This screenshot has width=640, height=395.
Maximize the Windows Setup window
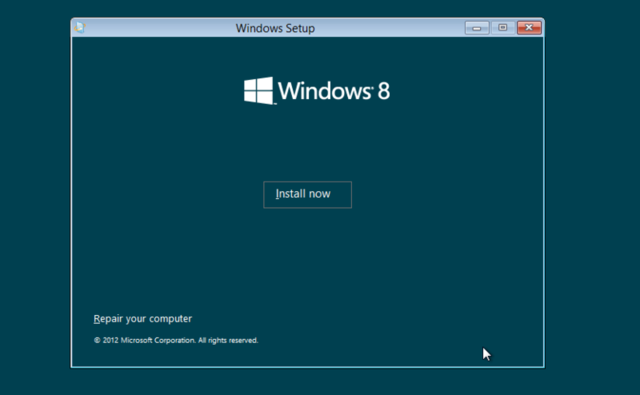click(502, 28)
